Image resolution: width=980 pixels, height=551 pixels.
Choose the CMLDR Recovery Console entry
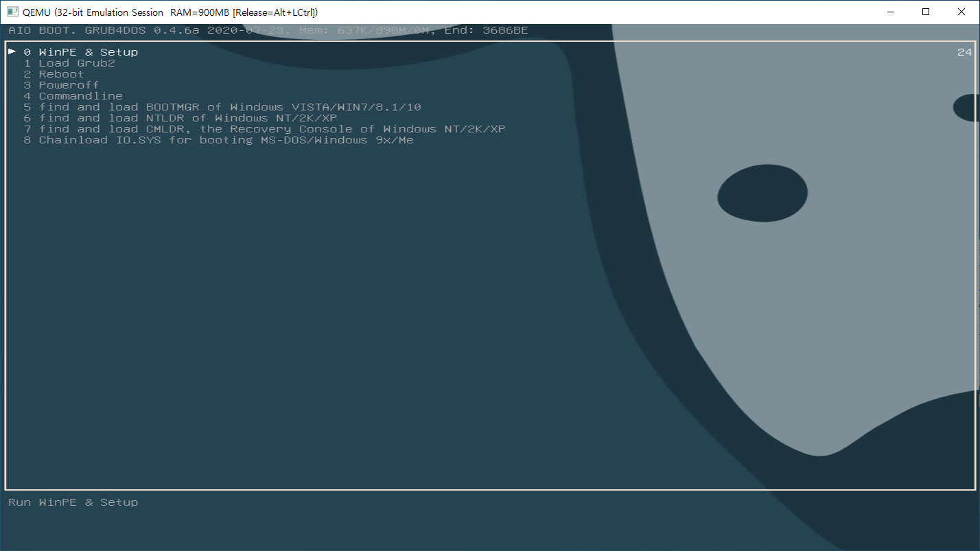pyautogui.click(x=264, y=129)
